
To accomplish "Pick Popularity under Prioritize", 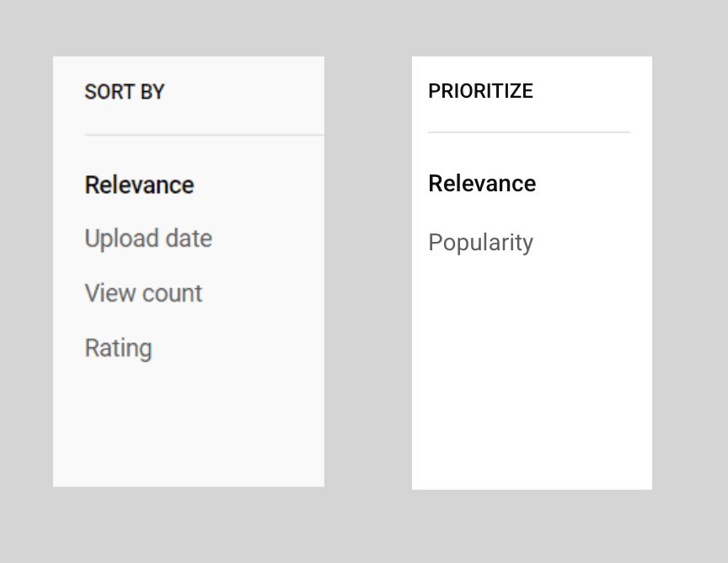I will pos(480,243).
